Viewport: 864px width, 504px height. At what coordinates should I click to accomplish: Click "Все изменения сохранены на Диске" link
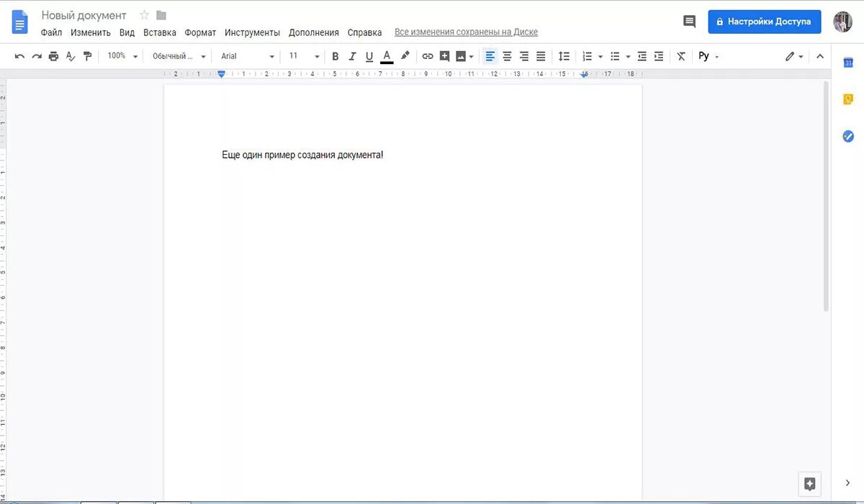pyautogui.click(x=466, y=32)
